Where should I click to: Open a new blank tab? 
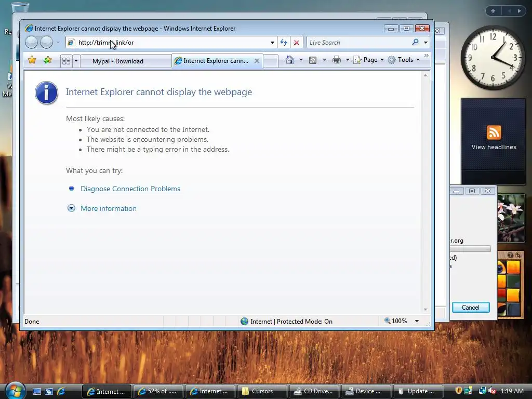(x=270, y=61)
